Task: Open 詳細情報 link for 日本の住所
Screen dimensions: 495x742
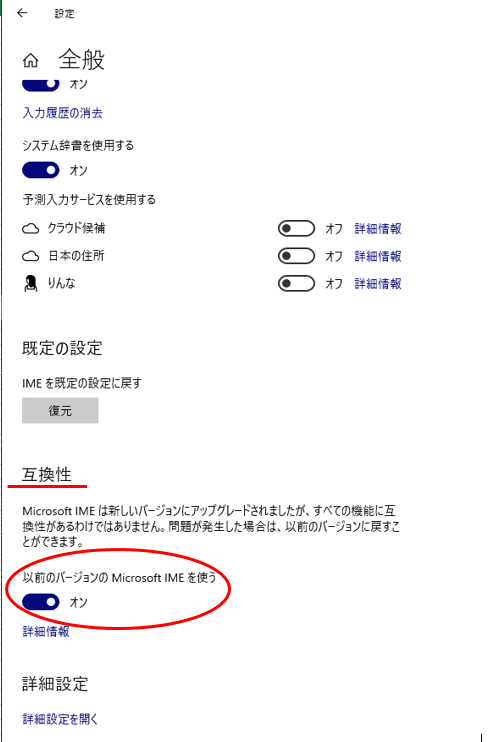Action: (378, 256)
